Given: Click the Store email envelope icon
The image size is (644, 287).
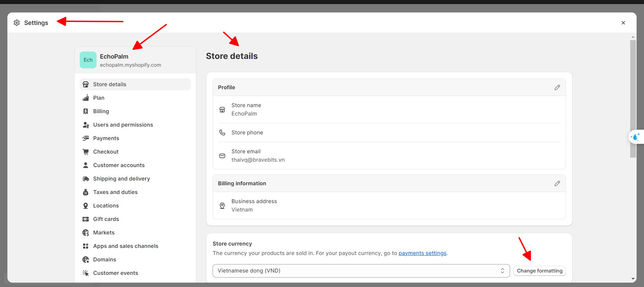Looking at the screenshot, I should click(222, 156).
